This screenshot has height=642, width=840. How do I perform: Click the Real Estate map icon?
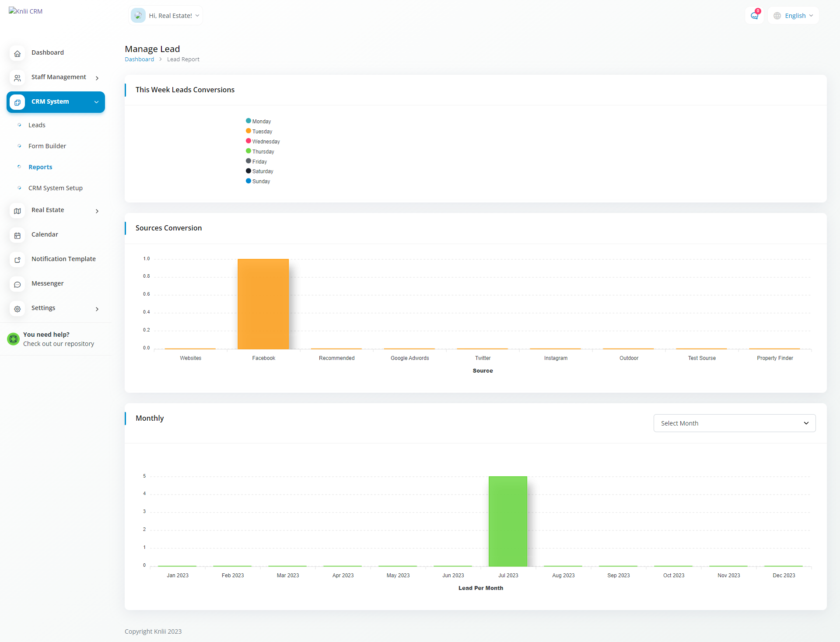(x=17, y=211)
